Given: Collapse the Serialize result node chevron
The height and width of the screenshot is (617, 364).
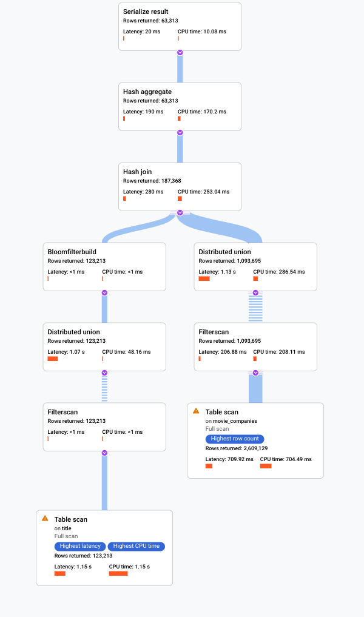Looking at the screenshot, I should click(x=180, y=52).
